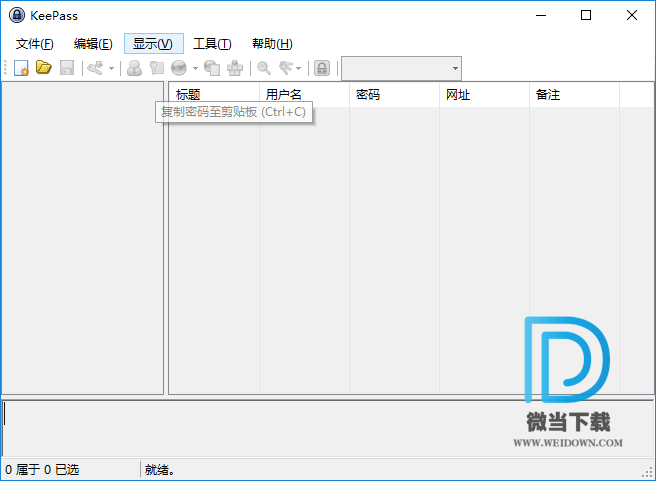
Task: Click the Add entry key icon
Action: pos(95,68)
